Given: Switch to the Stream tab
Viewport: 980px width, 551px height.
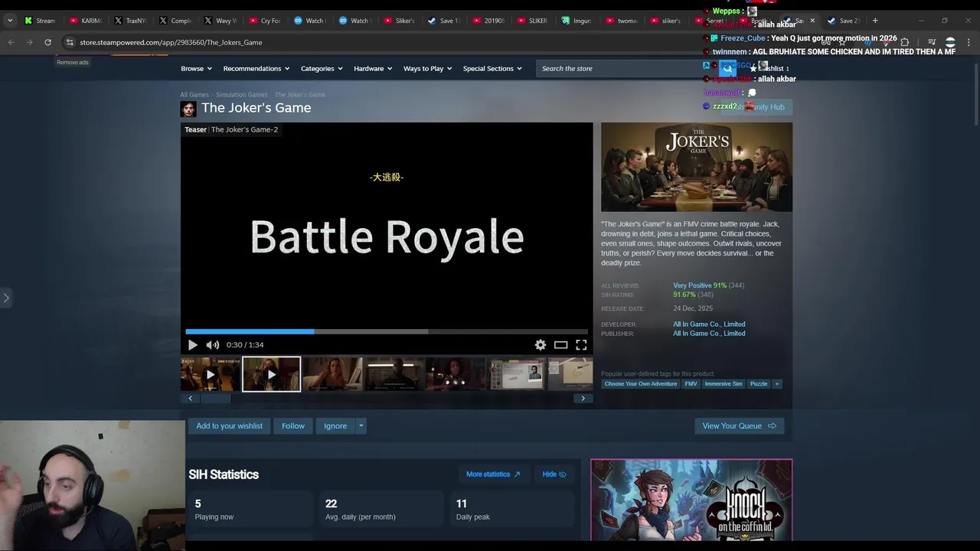Looking at the screenshot, I should [40, 21].
